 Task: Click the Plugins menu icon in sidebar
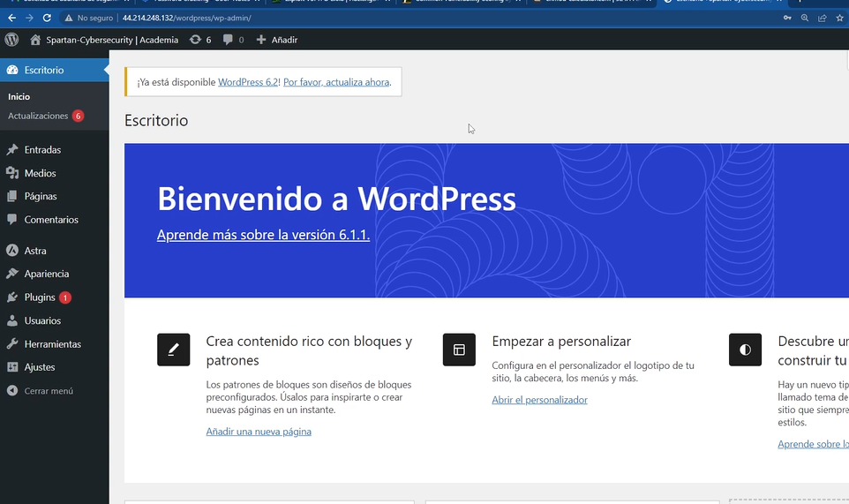[x=12, y=297]
